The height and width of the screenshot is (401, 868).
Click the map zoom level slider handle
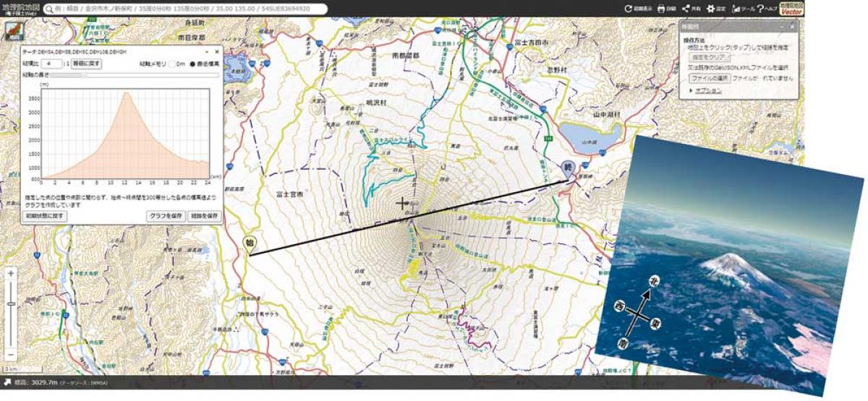click(x=11, y=304)
